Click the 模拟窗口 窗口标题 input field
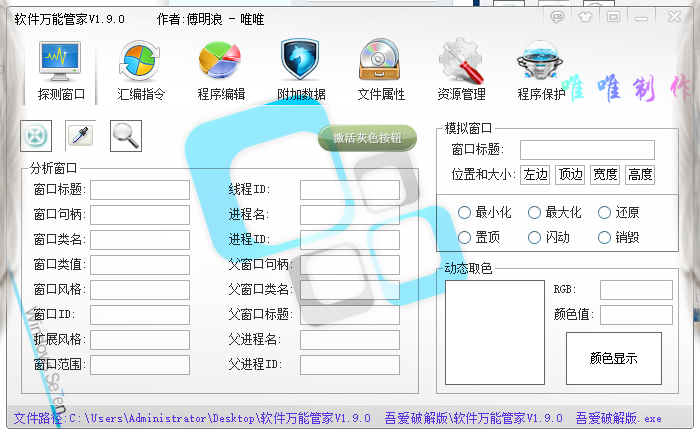The height and width of the screenshot is (435, 700). click(588, 150)
